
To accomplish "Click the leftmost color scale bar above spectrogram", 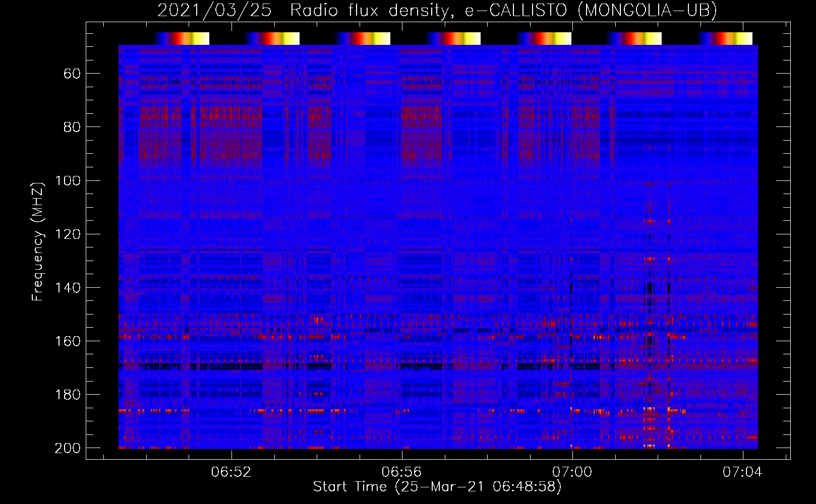I will tap(181, 39).
